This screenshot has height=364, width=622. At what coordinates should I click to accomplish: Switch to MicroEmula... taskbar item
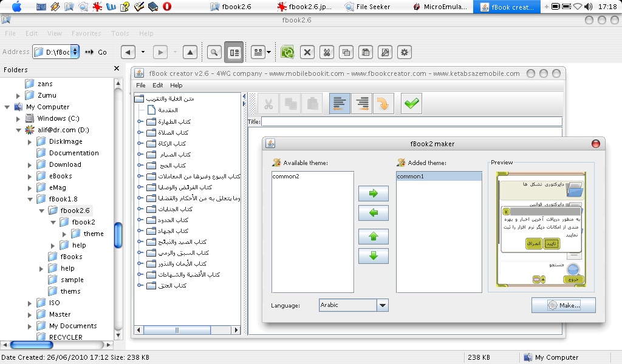(440, 6)
